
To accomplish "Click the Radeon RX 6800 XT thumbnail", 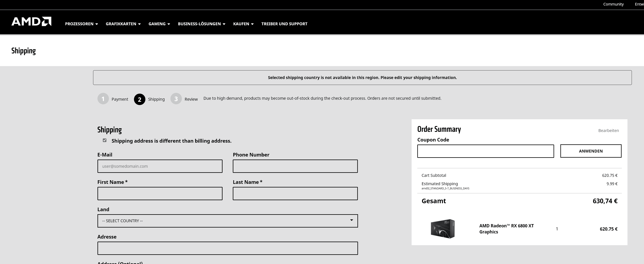I will point(442,229).
